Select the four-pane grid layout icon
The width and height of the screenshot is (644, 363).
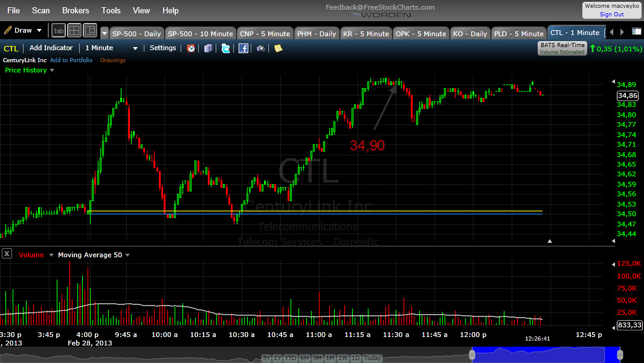(x=74, y=30)
